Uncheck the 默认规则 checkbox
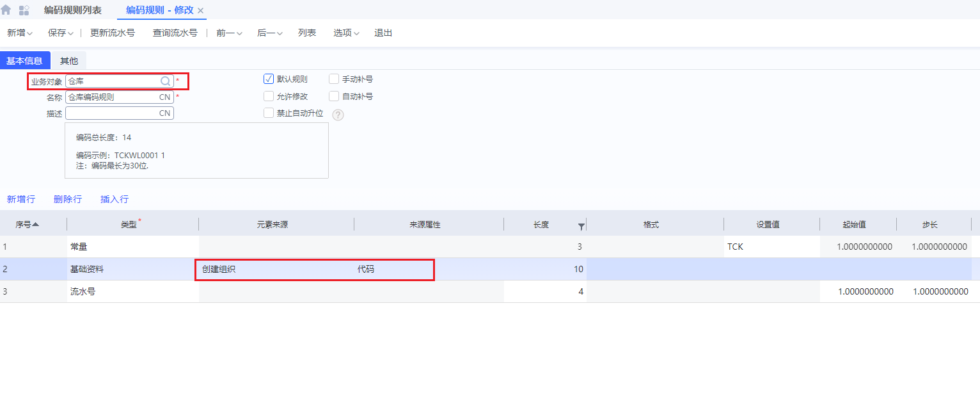The image size is (980, 415). point(269,79)
